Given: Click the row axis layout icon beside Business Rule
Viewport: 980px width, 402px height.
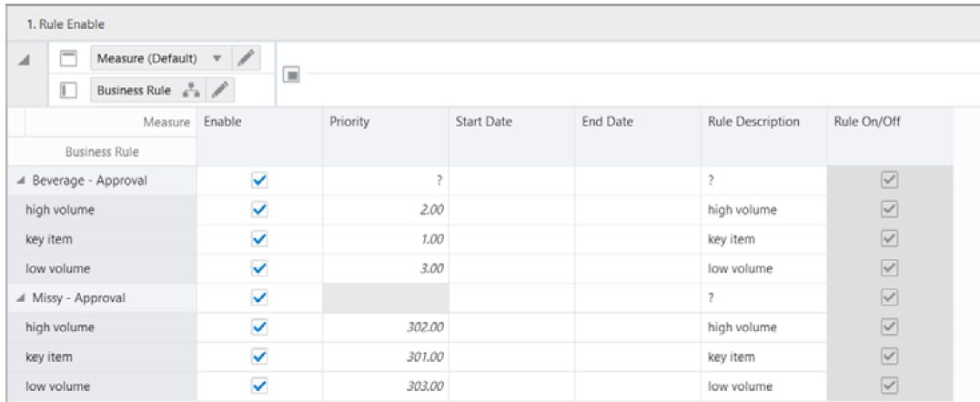Looking at the screenshot, I should pyautogui.click(x=68, y=88).
